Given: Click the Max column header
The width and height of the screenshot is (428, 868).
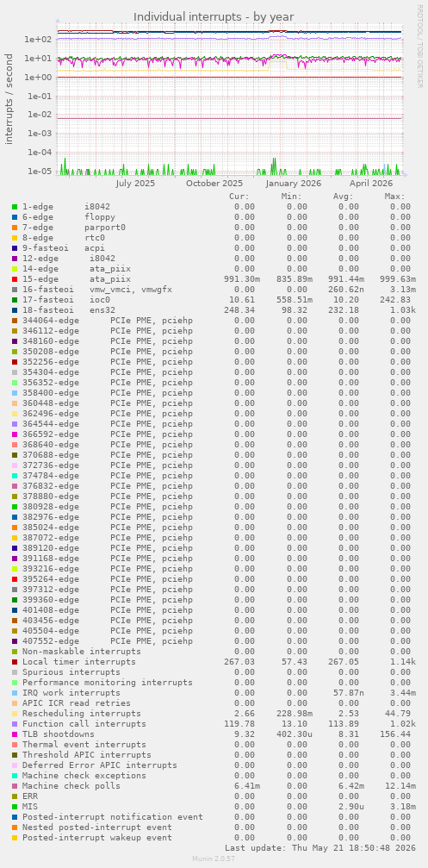Looking at the screenshot, I should pos(394,196).
